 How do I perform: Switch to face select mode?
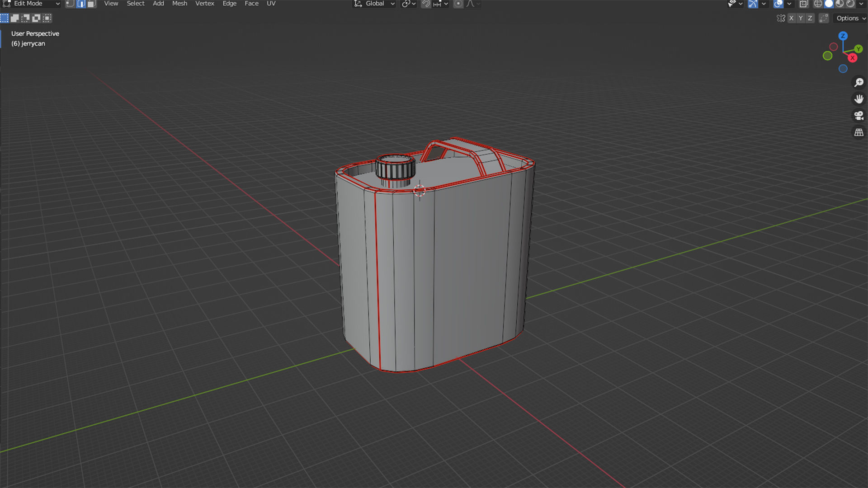(92, 4)
